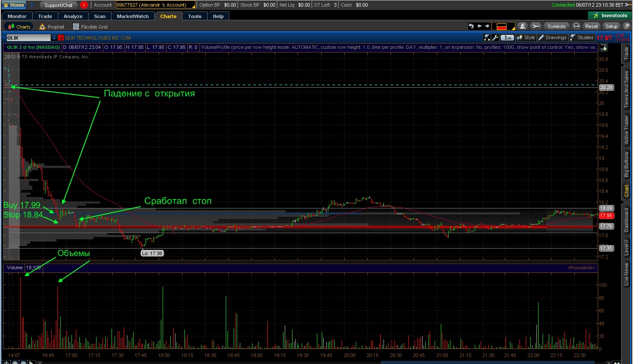
Task: Click the detach window icon
Action: [x=627, y=26]
